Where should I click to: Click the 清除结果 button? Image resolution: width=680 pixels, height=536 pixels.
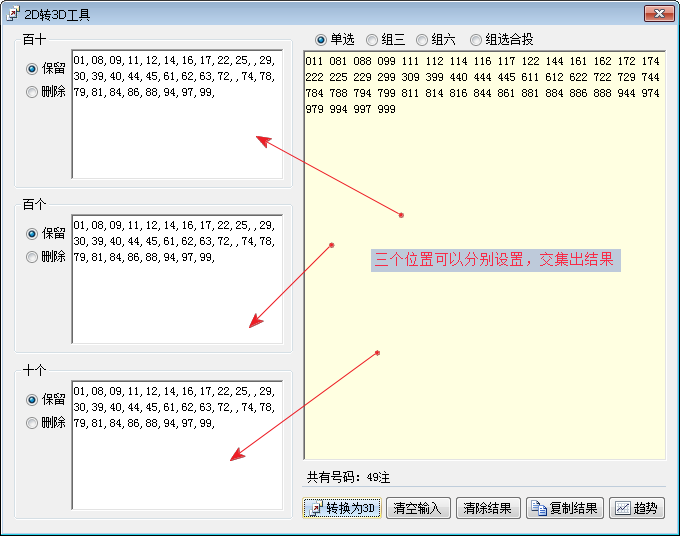(488, 508)
